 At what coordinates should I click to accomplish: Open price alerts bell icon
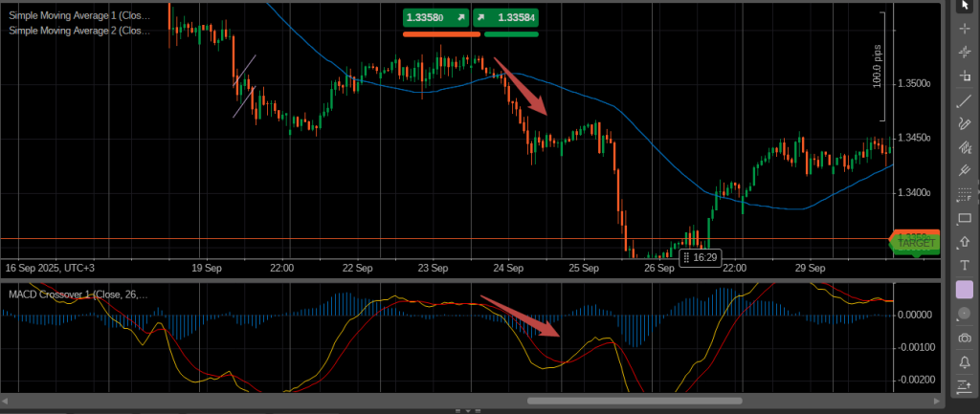point(965,362)
